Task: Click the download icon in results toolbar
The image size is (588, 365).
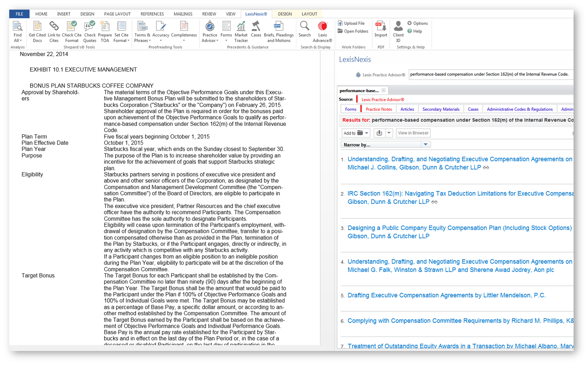Action: click(x=379, y=133)
